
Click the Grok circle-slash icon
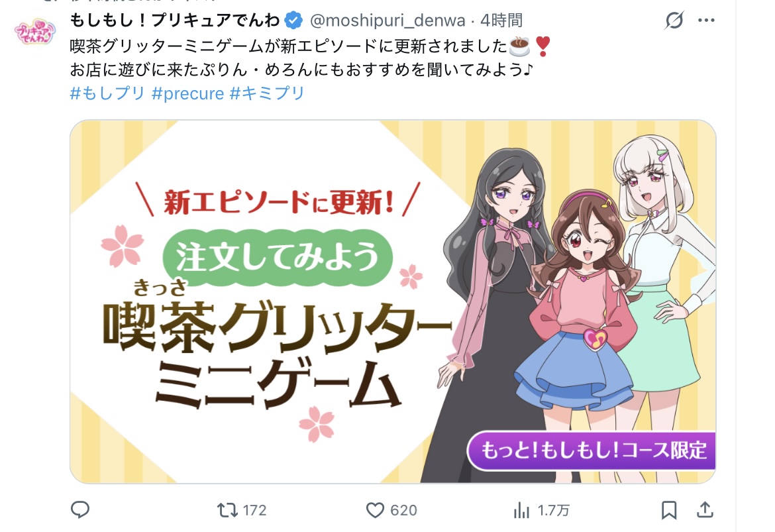tap(674, 21)
